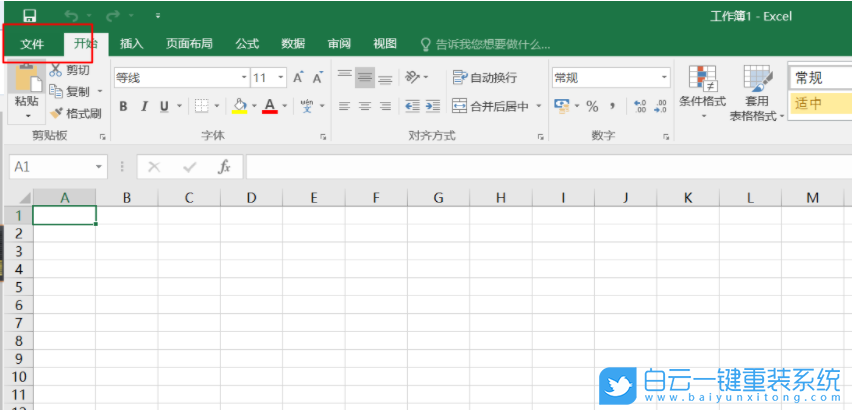
Task: Toggle bold formatting
Action: [x=123, y=106]
